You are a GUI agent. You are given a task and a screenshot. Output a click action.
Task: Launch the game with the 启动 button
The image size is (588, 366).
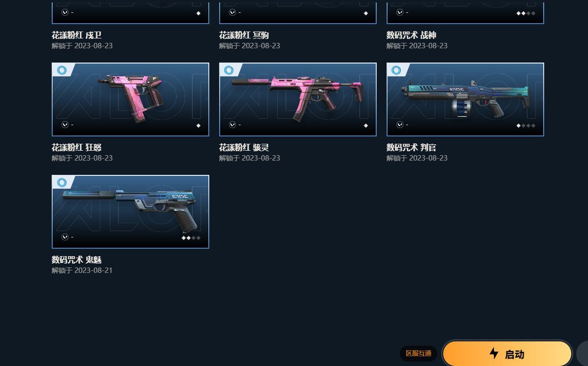point(507,354)
